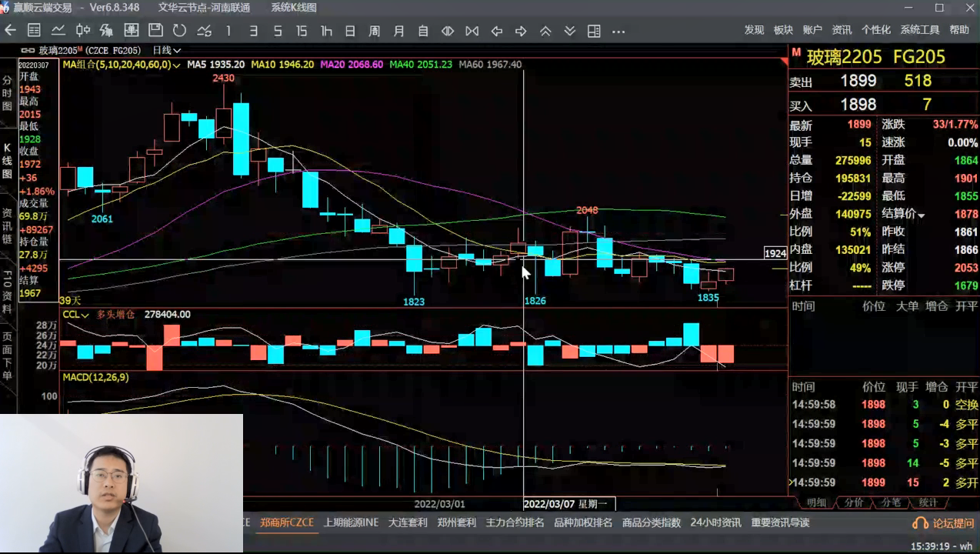This screenshot has height=554, width=980.
Task: Switch to time-sharing line chart icon
Action: point(58,31)
